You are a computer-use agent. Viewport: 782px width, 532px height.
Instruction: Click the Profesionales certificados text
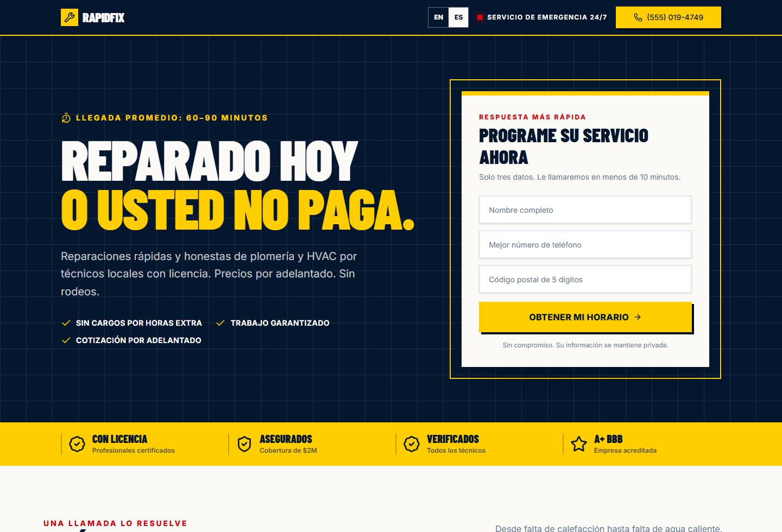pyautogui.click(x=134, y=451)
